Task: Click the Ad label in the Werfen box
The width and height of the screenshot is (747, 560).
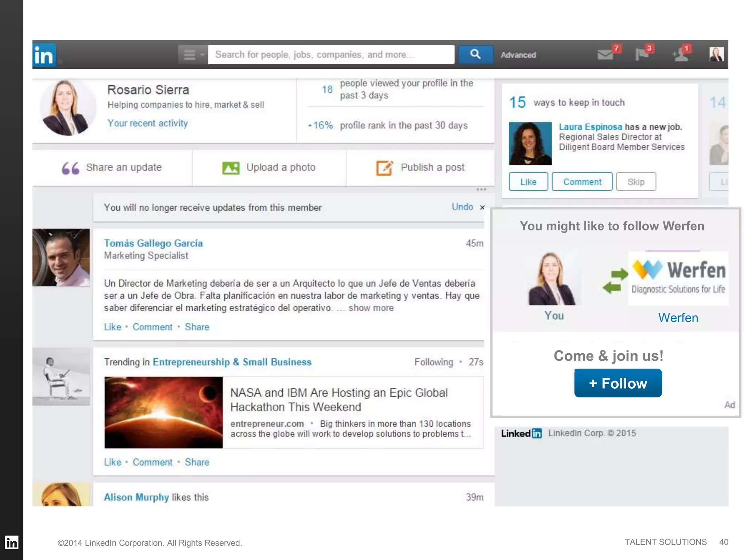Action: coord(729,405)
